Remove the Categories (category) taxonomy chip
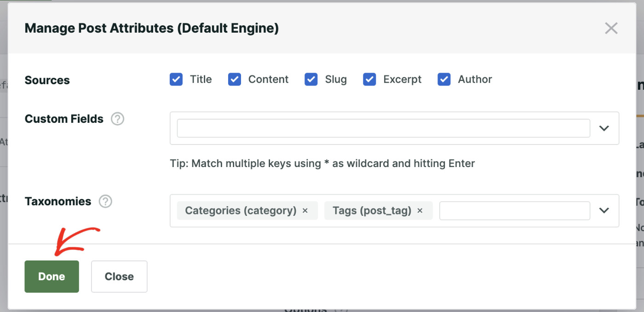644x312 pixels. click(305, 210)
